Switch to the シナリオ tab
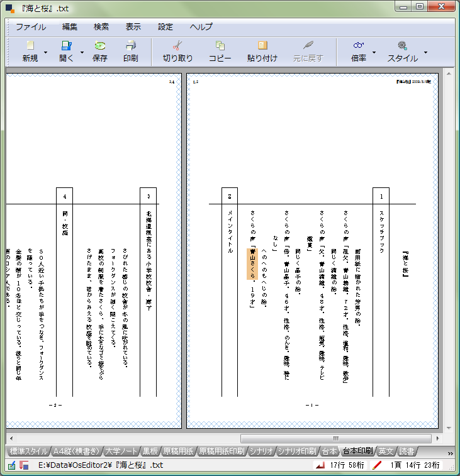This screenshot has width=460, height=476. tap(261, 451)
